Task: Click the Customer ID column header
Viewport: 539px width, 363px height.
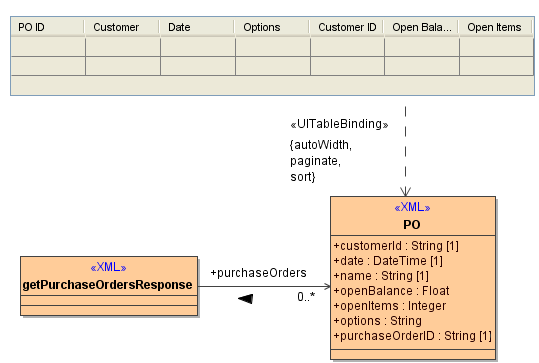Action: pyautogui.click(x=347, y=27)
